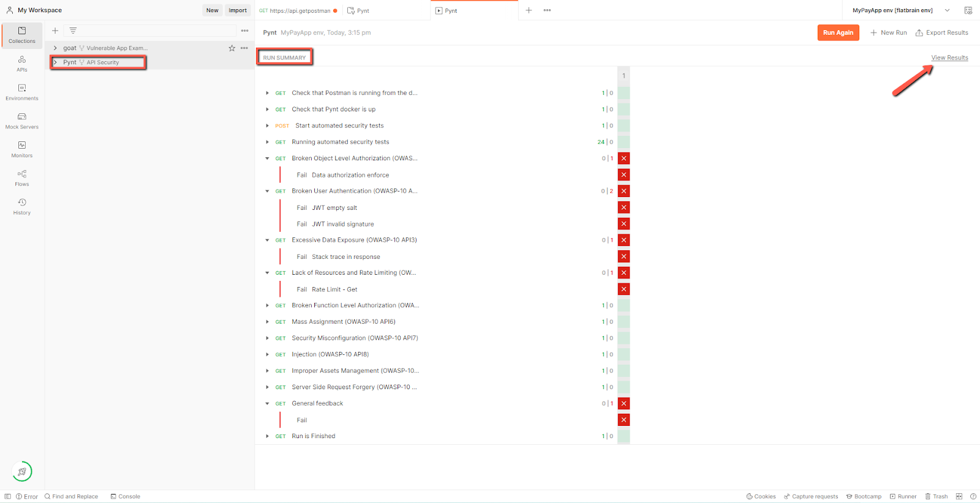The image size is (980, 503).
Task: Collapse Excessive Data Exposure row
Action: 267,240
